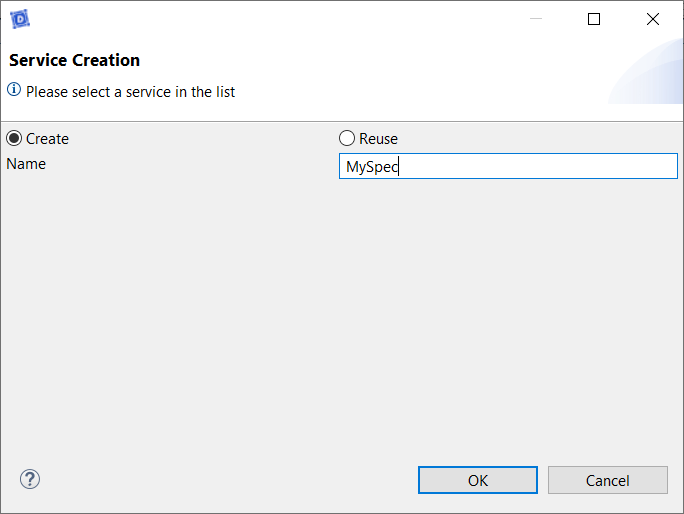Screen dimensions: 684x514
Task: Open the help question mark icon
Action: (x=30, y=479)
